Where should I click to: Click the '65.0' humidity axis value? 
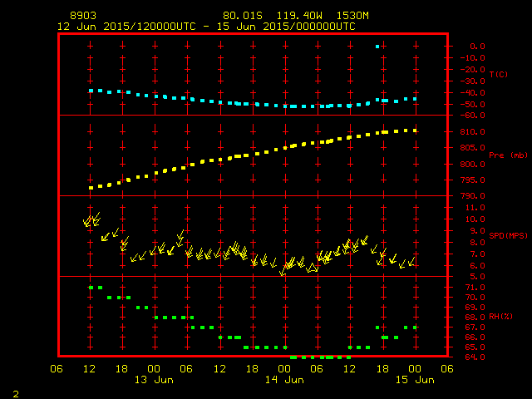475,347
